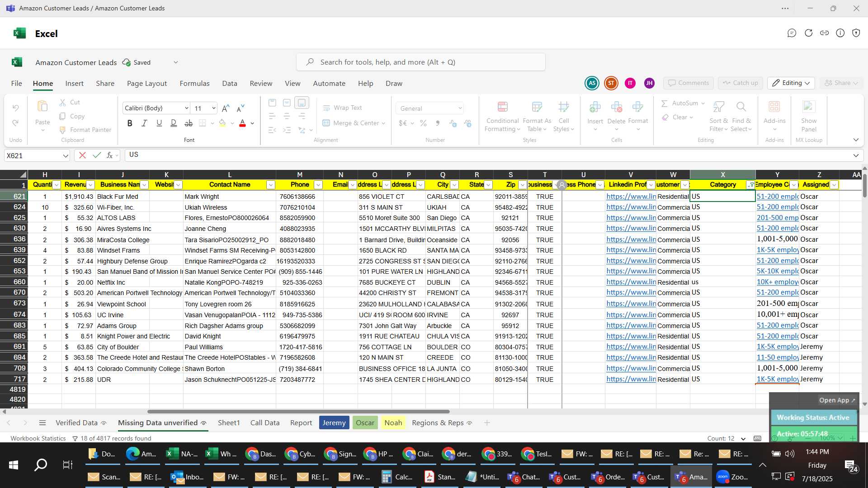Open the font name dropdown
Viewport: 868px width, 488px height.
[186, 108]
